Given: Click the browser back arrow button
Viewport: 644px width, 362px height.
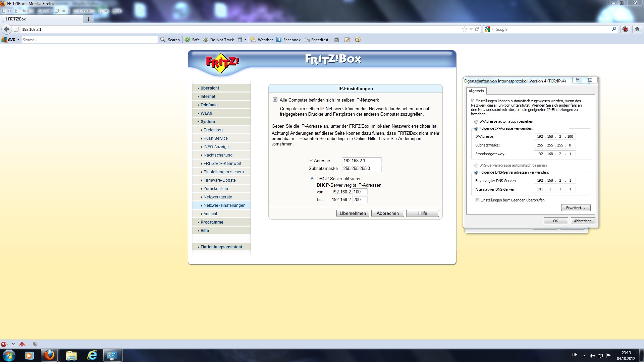Looking at the screenshot, I should point(6,29).
